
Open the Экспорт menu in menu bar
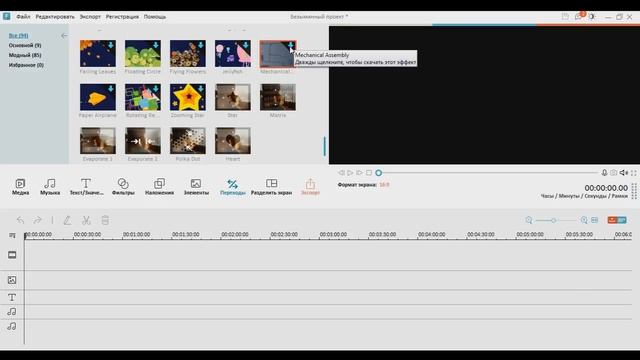coord(90,17)
